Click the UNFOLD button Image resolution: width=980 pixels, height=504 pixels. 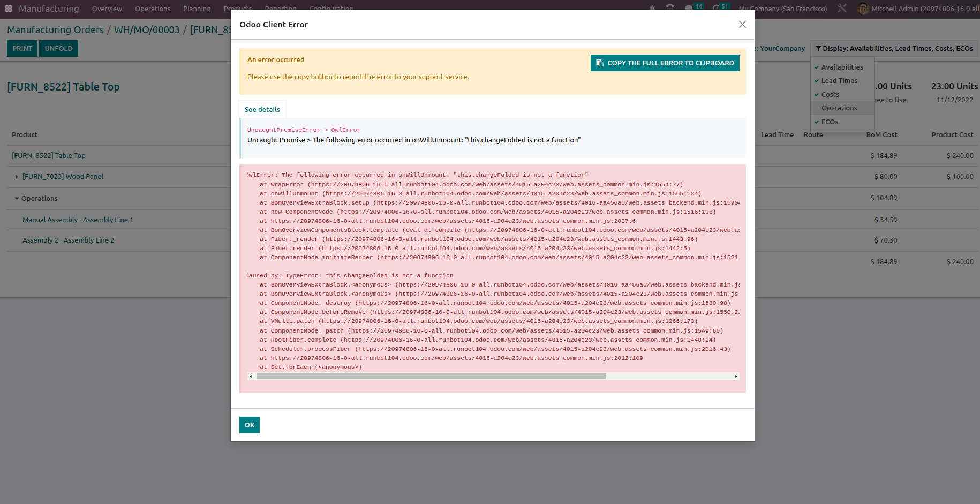(58, 48)
